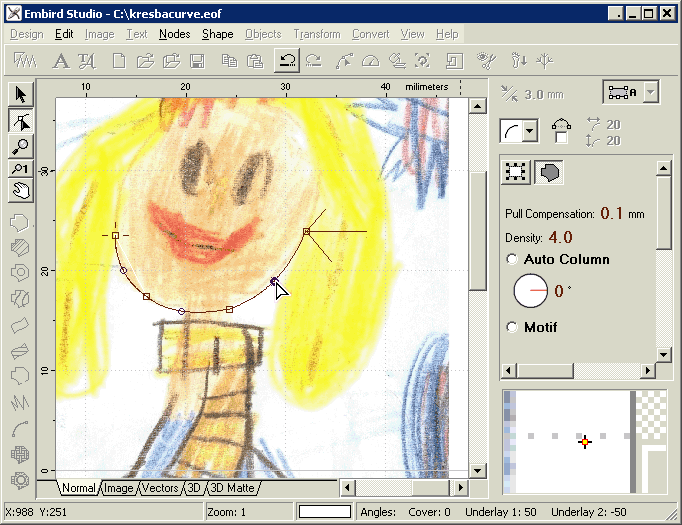The image size is (682, 525).
Task: Pick the hand pan tool
Action: (x=20, y=189)
